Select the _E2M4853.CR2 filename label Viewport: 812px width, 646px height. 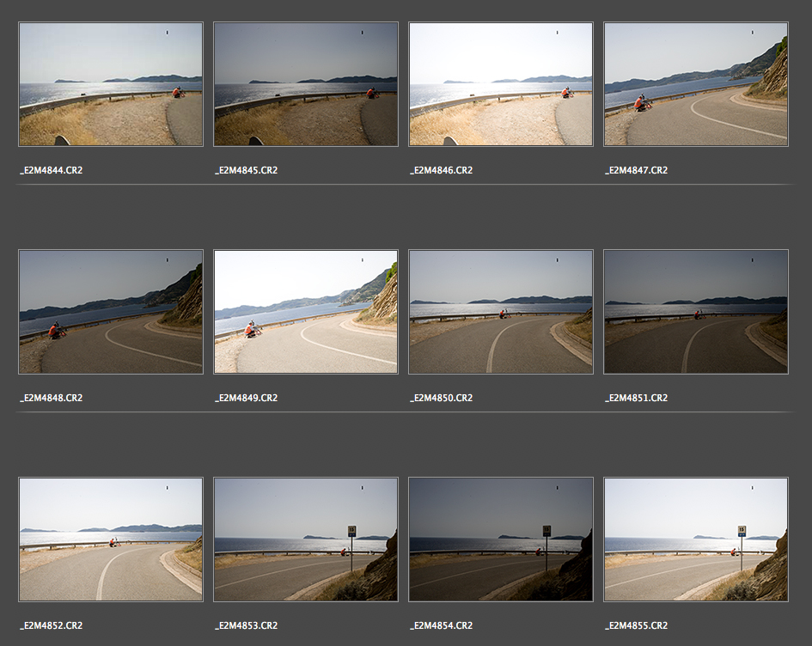click(x=247, y=625)
